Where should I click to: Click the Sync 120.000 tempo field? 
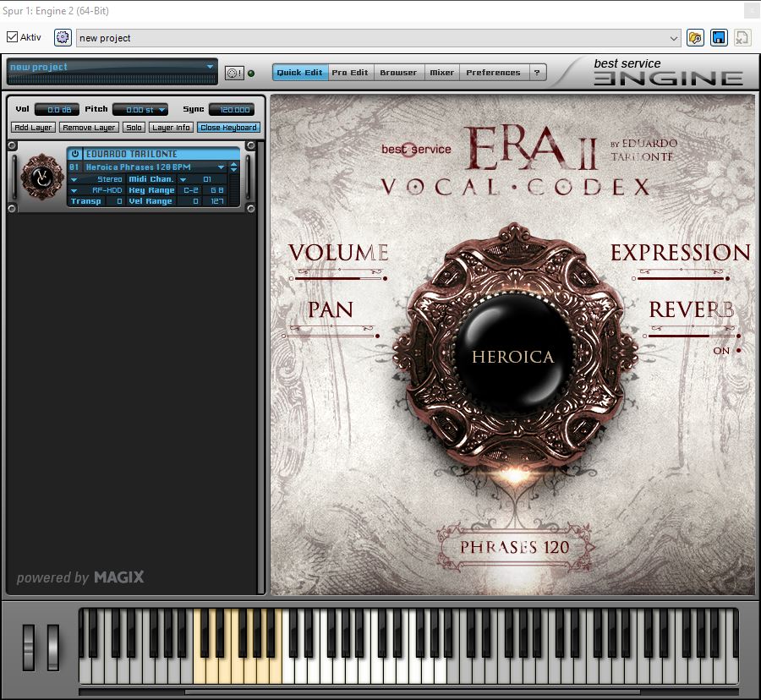coord(232,110)
